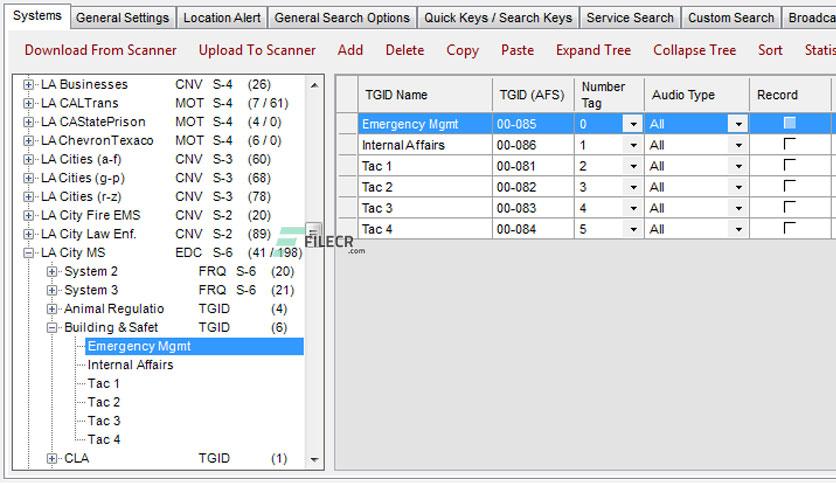Click TGID cell 00-084
The width and height of the screenshot is (836, 484).
click(x=533, y=229)
